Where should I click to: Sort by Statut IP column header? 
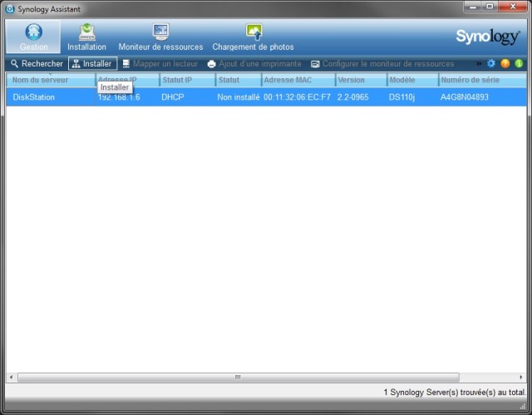pos(187,80)
